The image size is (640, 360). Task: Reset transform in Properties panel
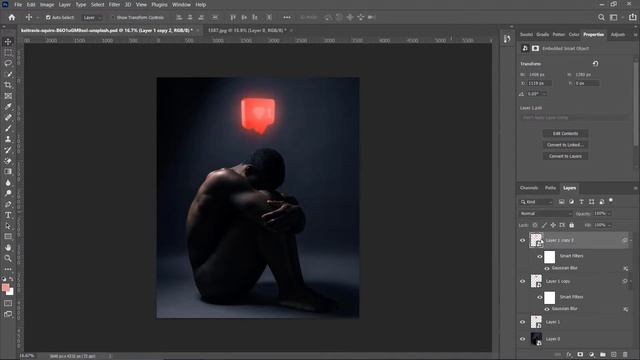[x=596, y=64]
